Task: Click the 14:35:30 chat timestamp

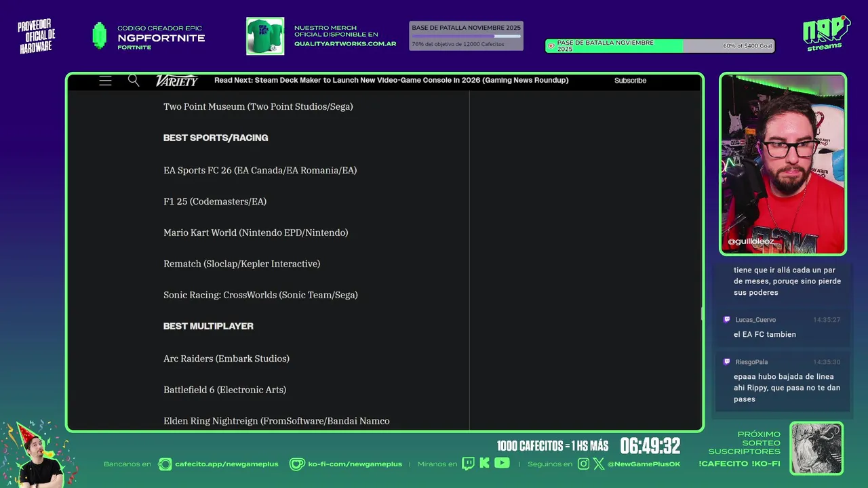Action: tap(827, 362)
